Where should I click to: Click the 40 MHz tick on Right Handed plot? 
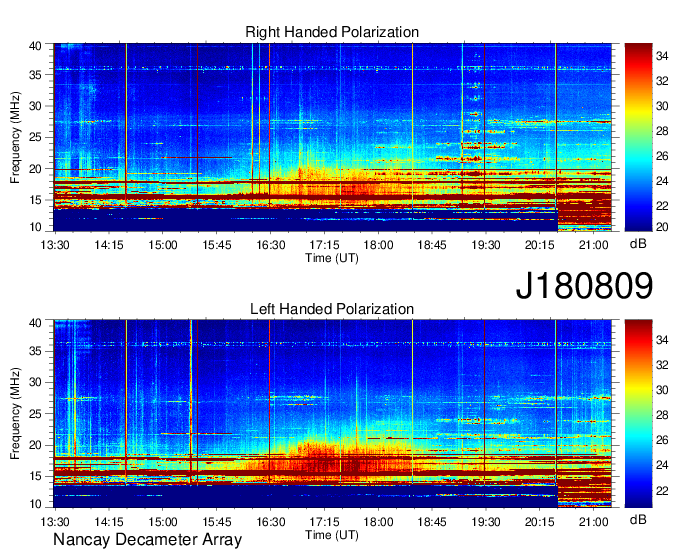coord(35,46)
